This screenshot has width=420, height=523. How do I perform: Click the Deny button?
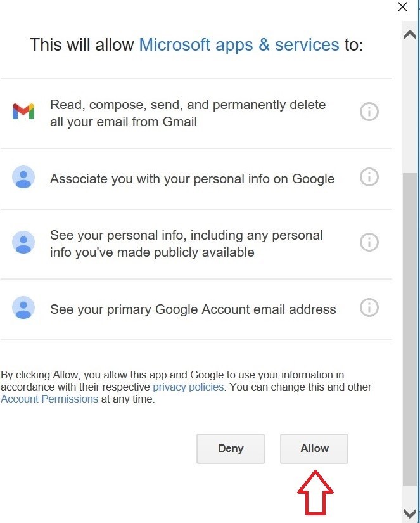click(231, 449)
